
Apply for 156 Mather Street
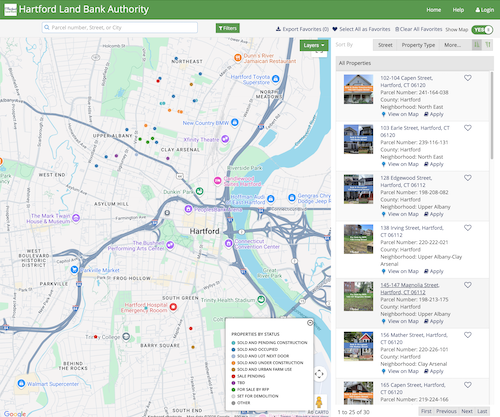coord(433,371)
